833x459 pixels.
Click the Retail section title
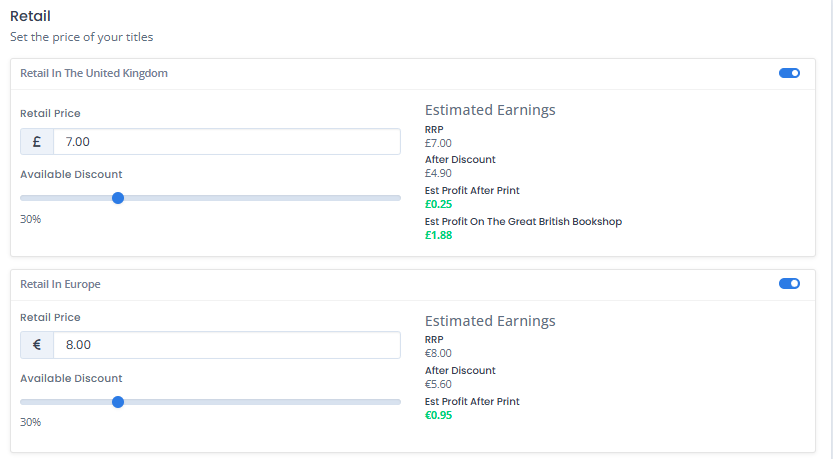30,16
